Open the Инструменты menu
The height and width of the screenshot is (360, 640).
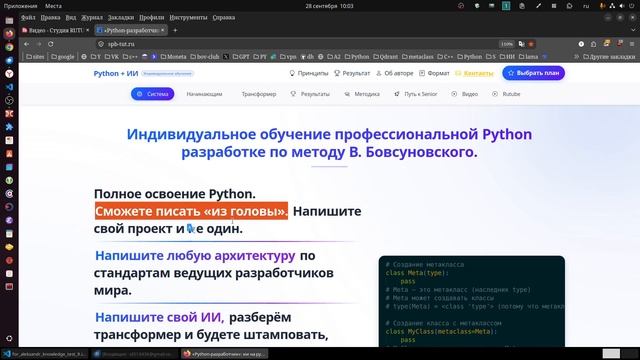click(x=188, y=18)
